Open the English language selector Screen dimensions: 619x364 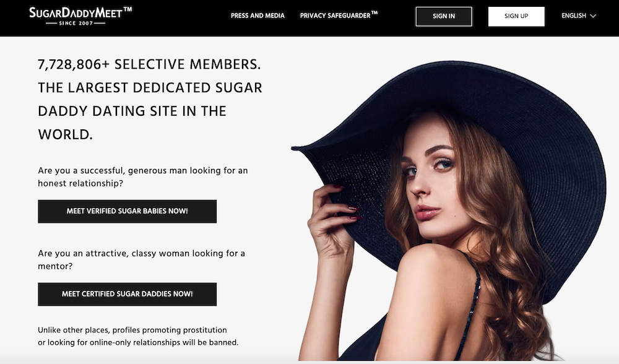click(x=579, y=16)
